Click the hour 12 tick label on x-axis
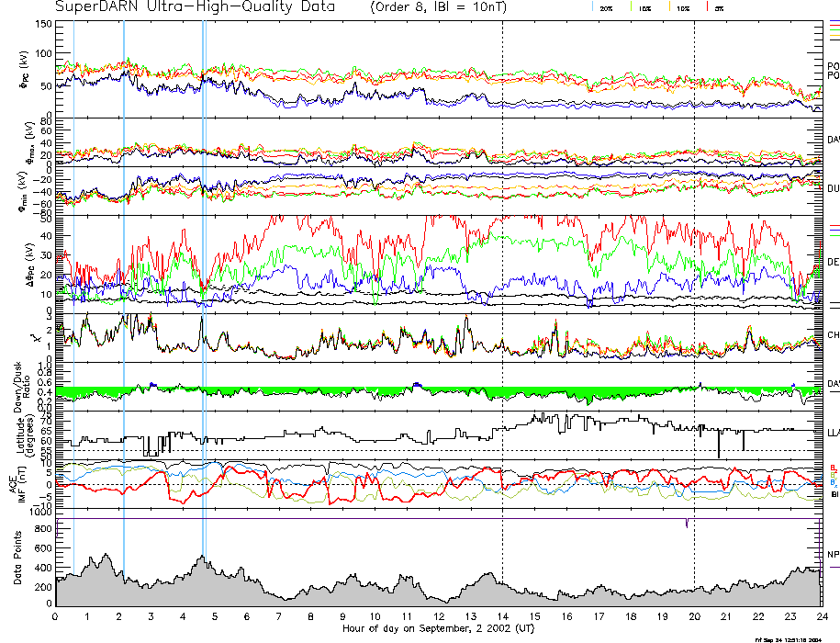Screen dimensions: 840x643 coord(439,616)
